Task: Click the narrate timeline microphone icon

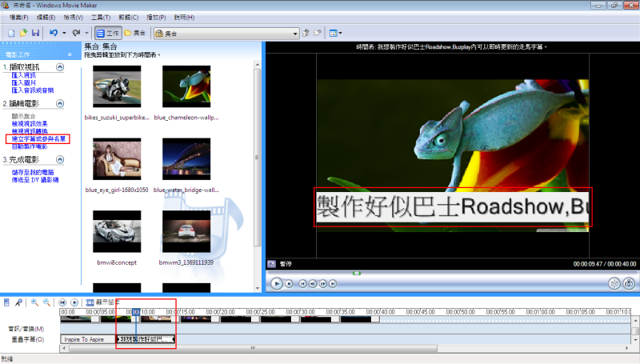Action: [18, 302]
